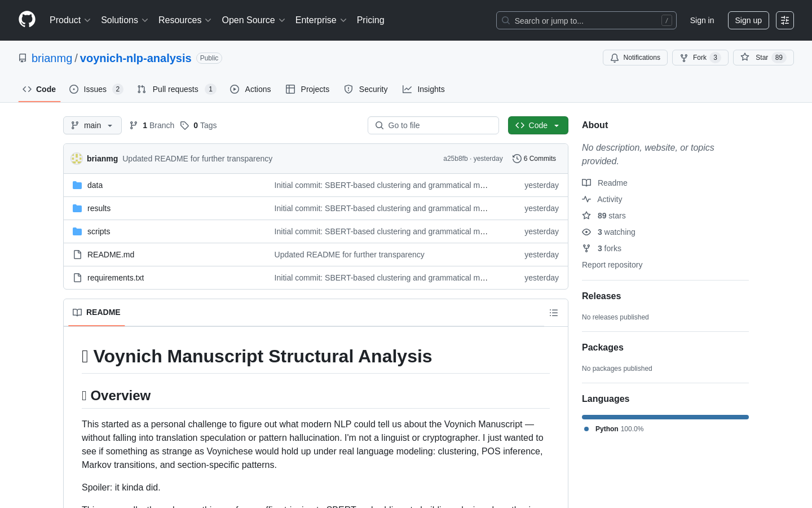Click the requirements.txt file icon
812x508 pixels.
(77, 278)
